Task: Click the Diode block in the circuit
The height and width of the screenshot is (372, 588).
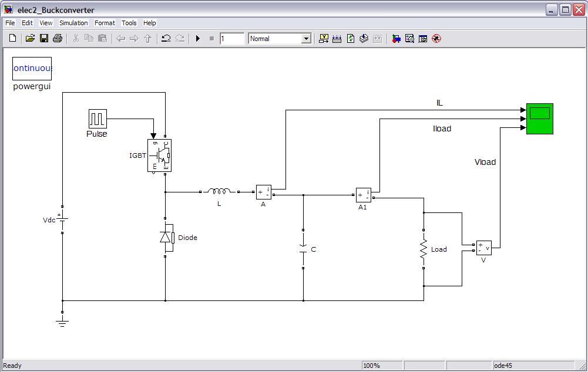Action: [x=166, y=237]
